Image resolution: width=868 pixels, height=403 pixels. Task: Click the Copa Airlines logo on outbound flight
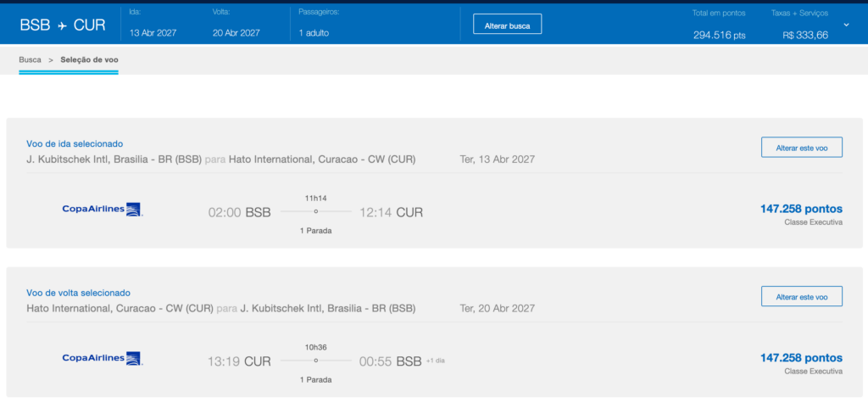(x=103, y=210)
